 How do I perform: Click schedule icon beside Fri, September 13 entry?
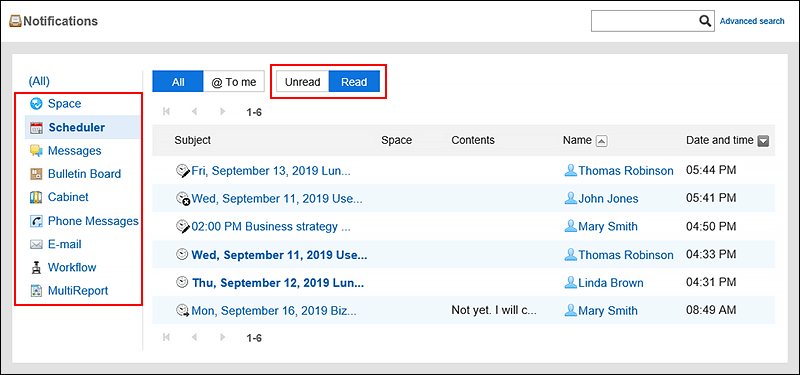[182, 171]
